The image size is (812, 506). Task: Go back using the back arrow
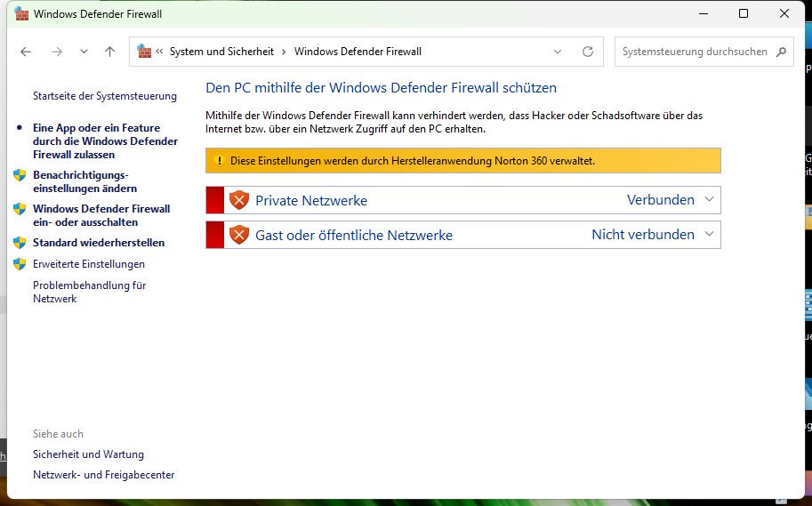(26, 52)
